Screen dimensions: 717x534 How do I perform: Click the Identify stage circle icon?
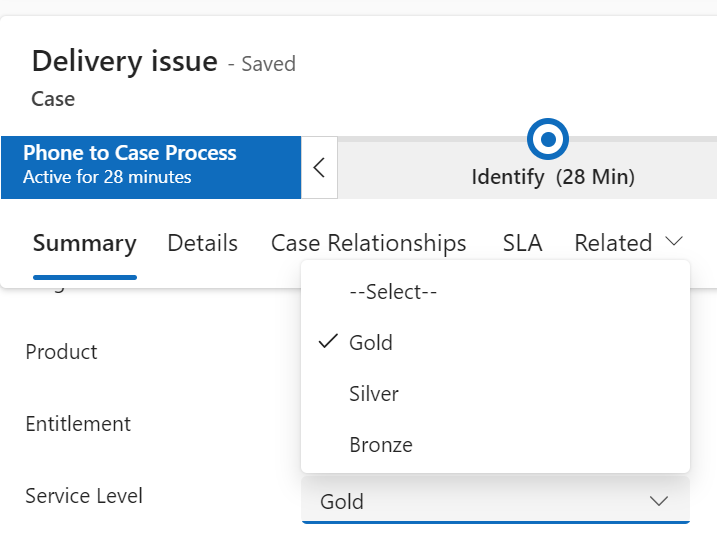coord(547,139)
